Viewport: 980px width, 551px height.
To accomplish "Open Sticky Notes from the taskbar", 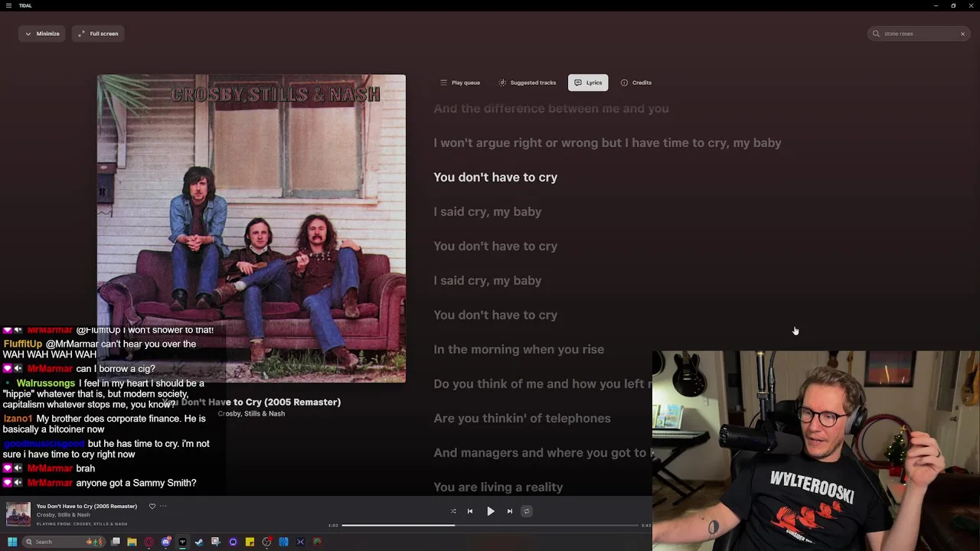I will tap(250, 542).
